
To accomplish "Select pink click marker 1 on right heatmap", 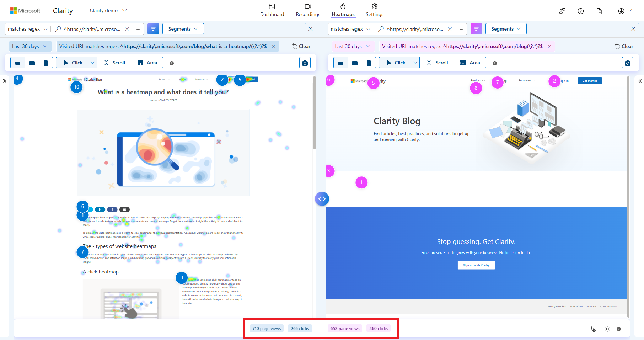I will coord(361,182).
